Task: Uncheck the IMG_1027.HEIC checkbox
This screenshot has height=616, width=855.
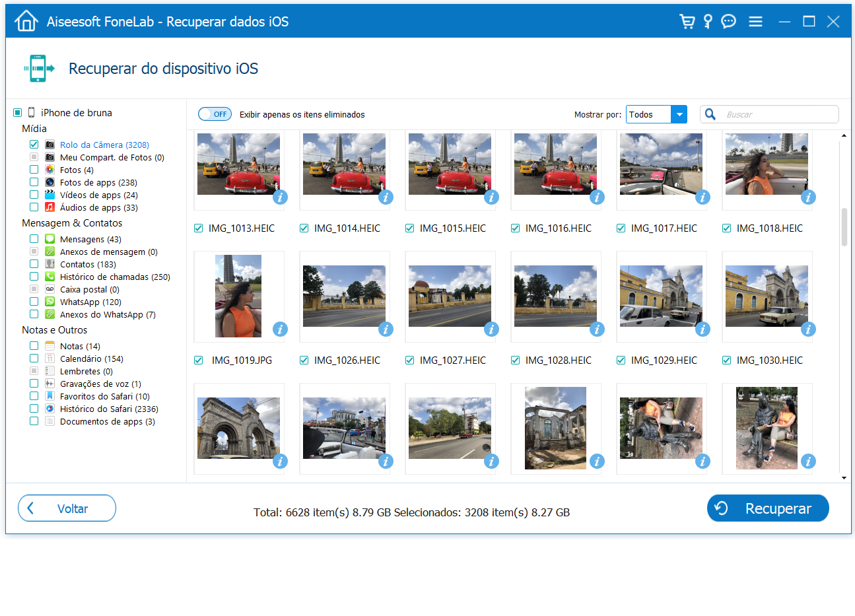Action: (x=409, y=360)
